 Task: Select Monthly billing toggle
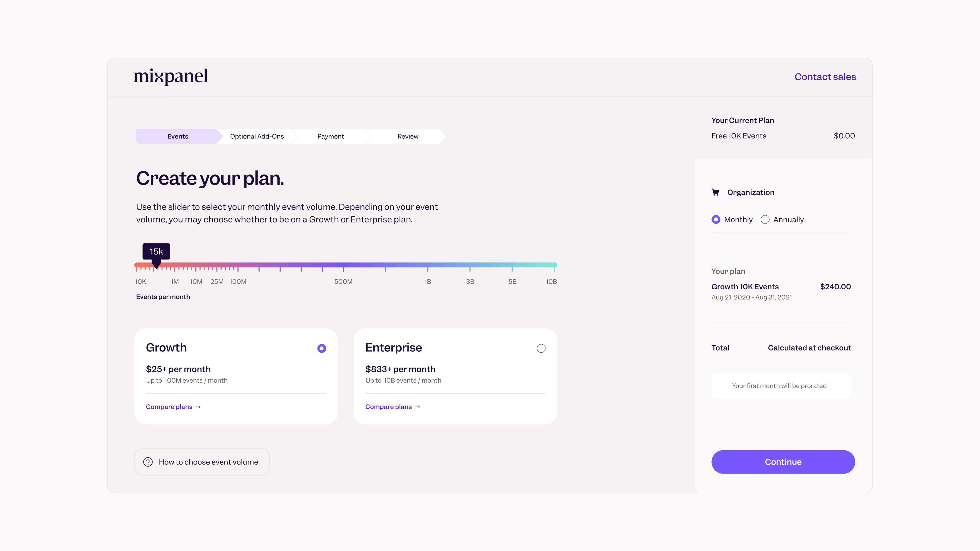pos(715,219)
